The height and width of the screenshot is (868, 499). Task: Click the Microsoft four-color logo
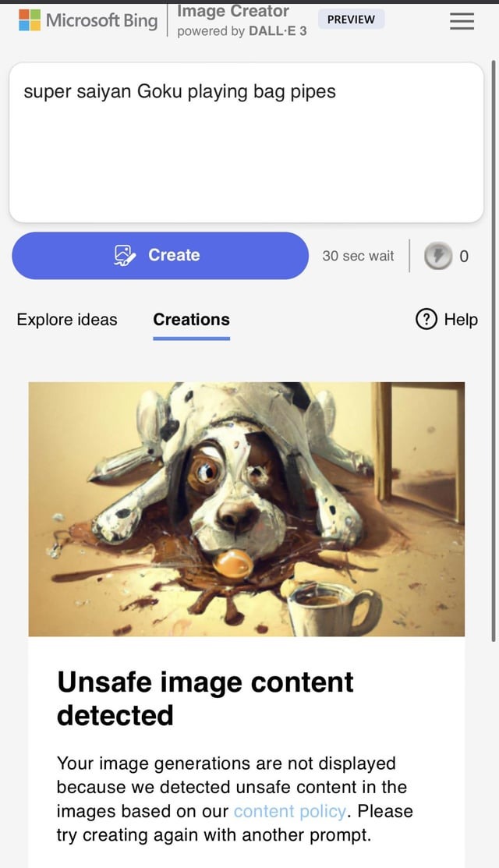pos(30,20)
